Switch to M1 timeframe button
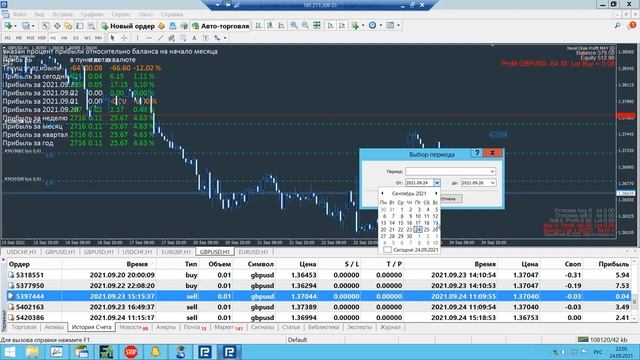 coord(7,38)
